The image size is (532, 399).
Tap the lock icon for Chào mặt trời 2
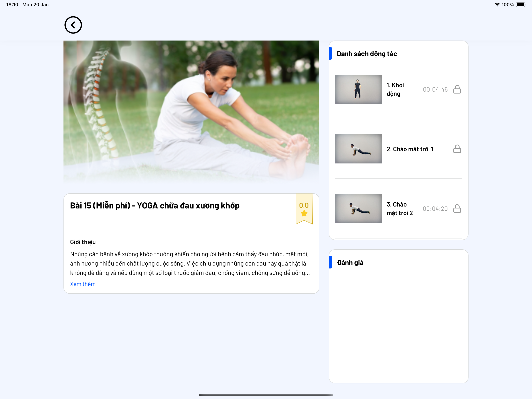tap(457, 208)
